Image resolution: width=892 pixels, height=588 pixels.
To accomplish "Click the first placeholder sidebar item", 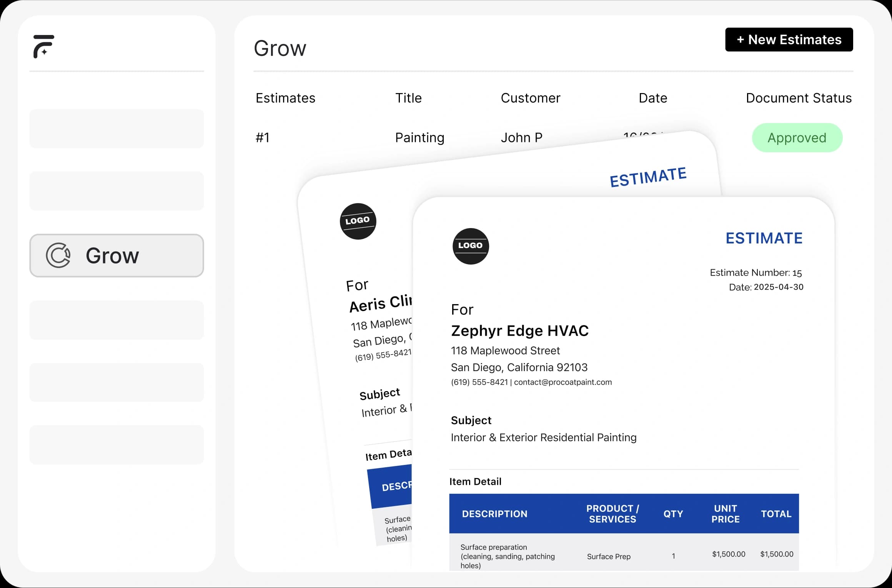I will (x=116, y=128).
